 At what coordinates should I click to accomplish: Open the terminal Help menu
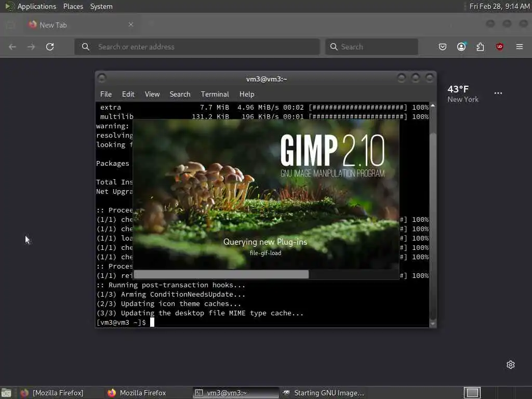click(x=247, y=95)
